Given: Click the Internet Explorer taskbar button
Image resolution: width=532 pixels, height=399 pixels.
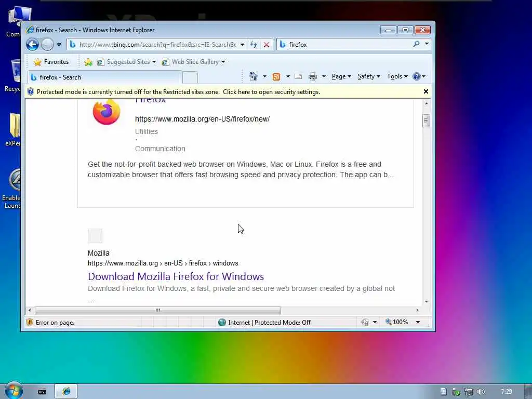Looking at the screenshot, I should [x=66, y=392].
